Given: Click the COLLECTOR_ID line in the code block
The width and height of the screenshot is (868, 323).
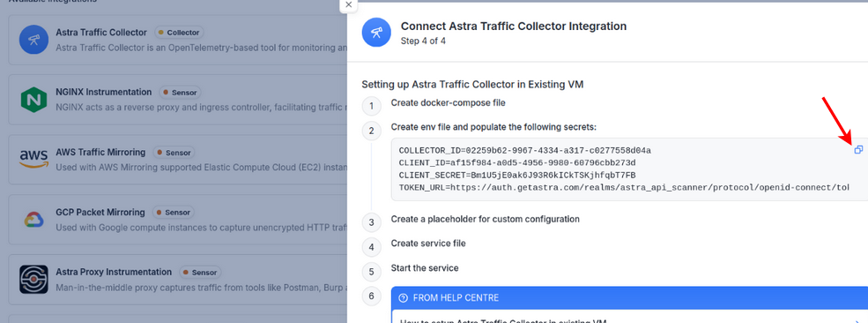Looking at the screenshot, I should tap(525, 151).
